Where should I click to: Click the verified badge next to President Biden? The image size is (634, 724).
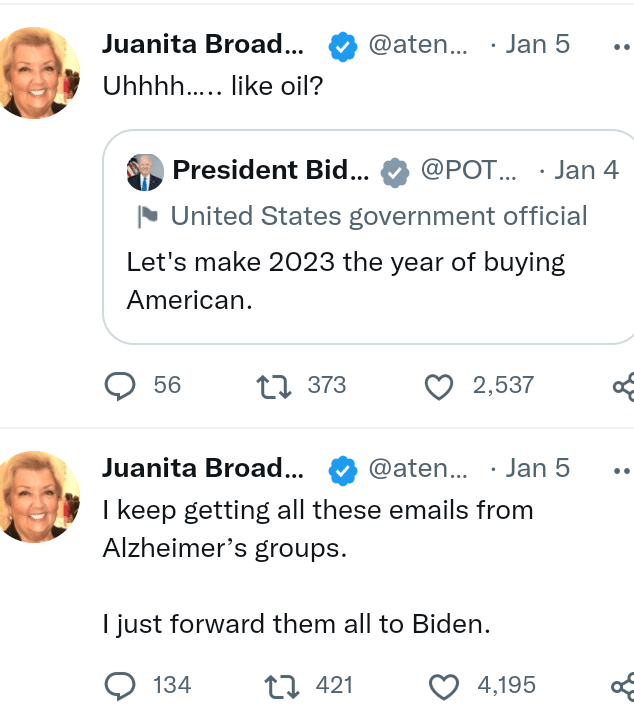coord(397,172)
